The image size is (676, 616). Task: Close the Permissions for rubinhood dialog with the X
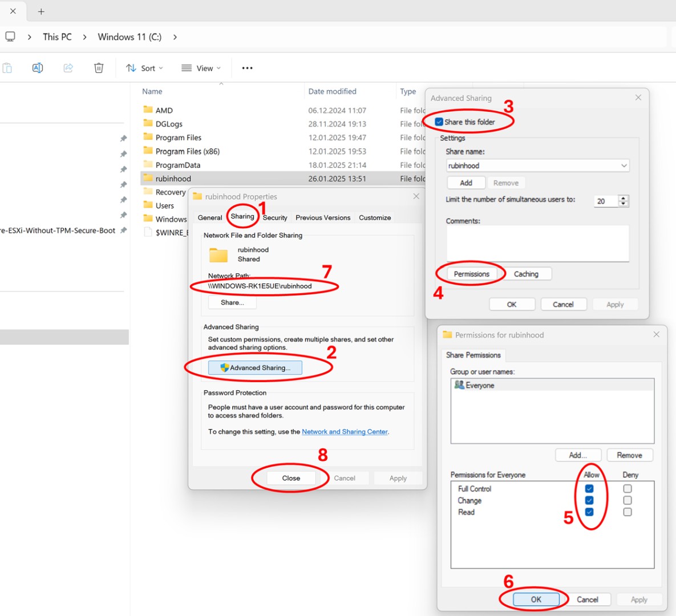[656, 334]
